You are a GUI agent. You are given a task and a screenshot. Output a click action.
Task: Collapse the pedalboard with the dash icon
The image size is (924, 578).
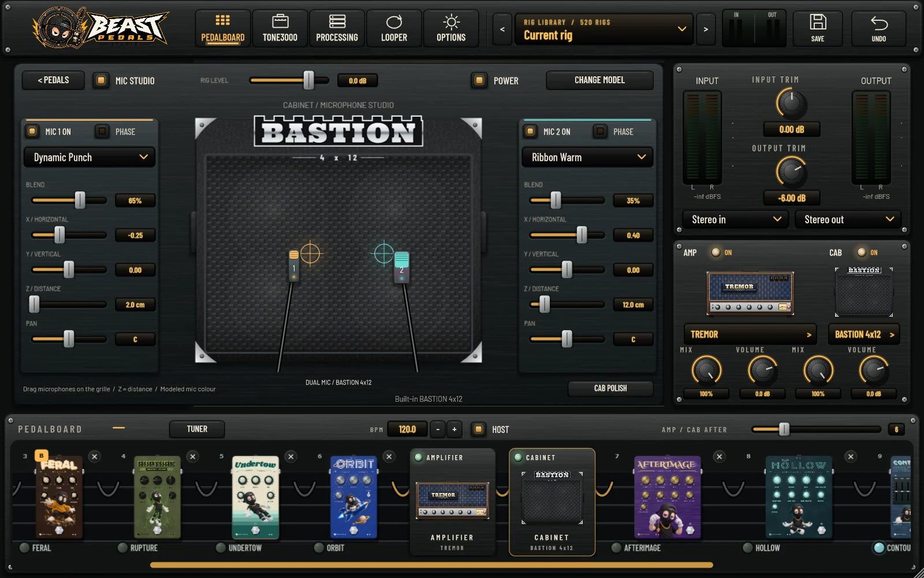click(x=118, y=428)
